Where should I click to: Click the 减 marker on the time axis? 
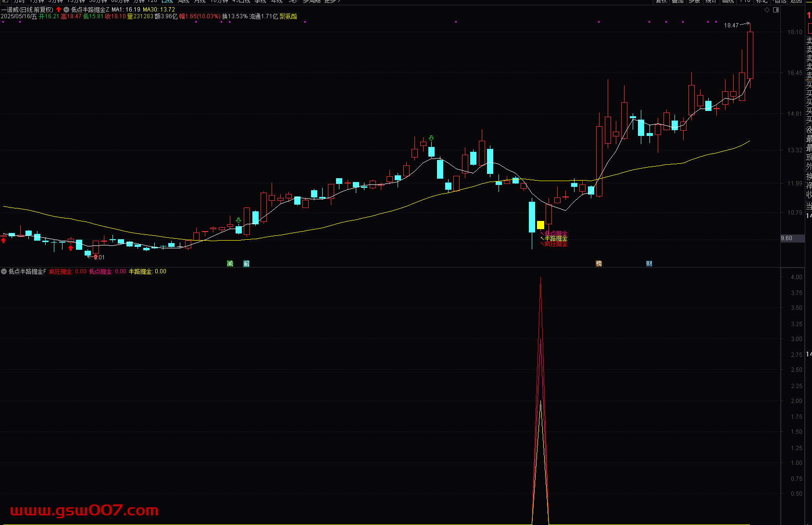point(230,263)
